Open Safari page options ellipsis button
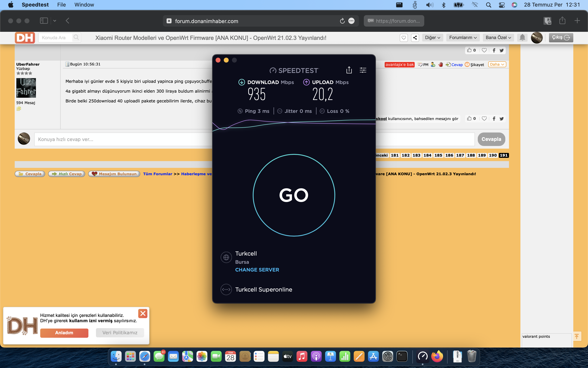 351,21
